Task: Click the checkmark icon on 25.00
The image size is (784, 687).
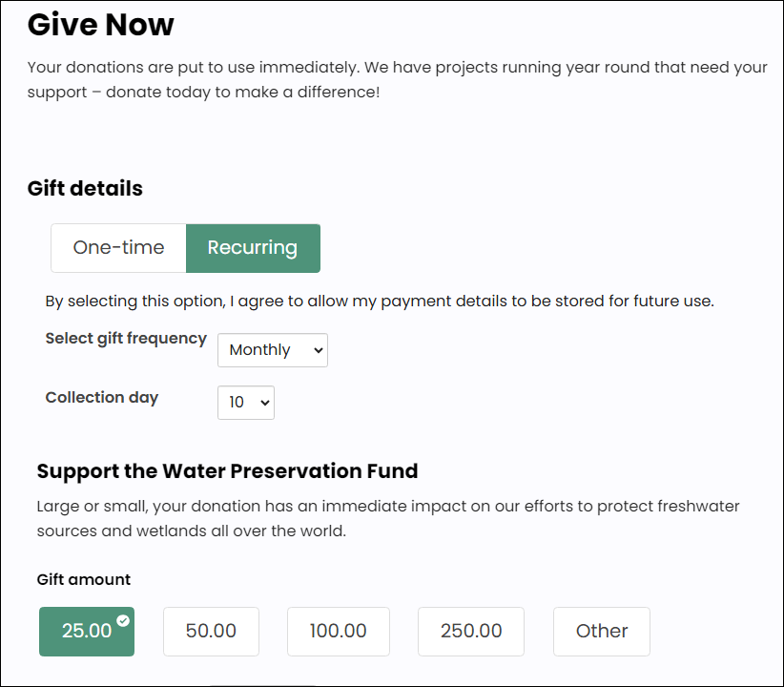Action: [123, 620]
